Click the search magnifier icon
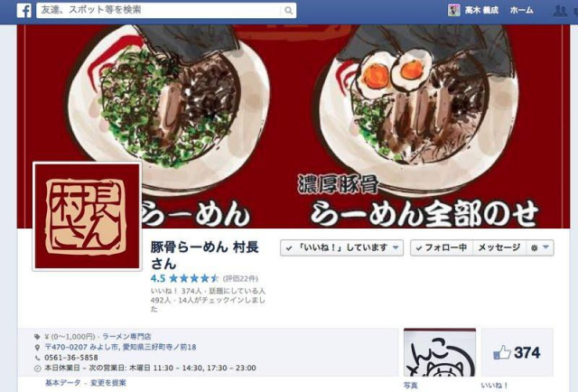The height and width of the screenshot is (392, 578). pyautogui.click(x=289, y=10)
